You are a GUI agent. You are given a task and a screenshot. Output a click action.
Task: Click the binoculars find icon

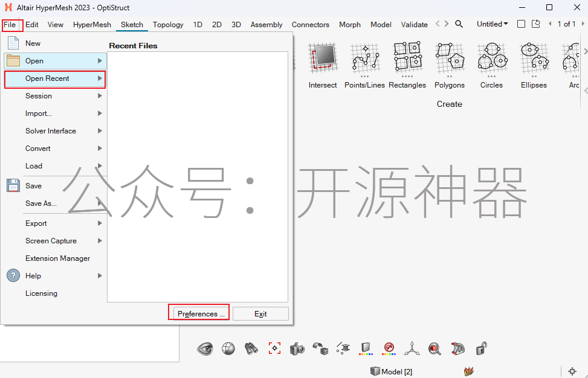tap(251, 349)
